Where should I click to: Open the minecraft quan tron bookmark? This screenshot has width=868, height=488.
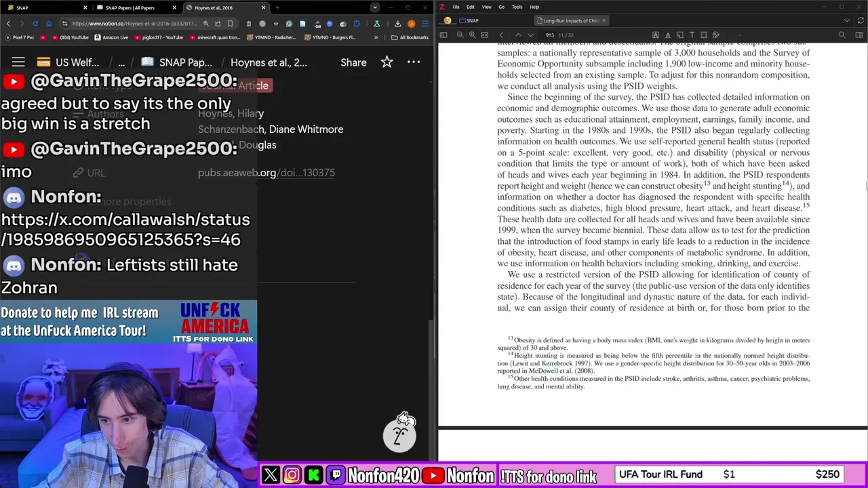pyautogui.click(x=214, y=37)
